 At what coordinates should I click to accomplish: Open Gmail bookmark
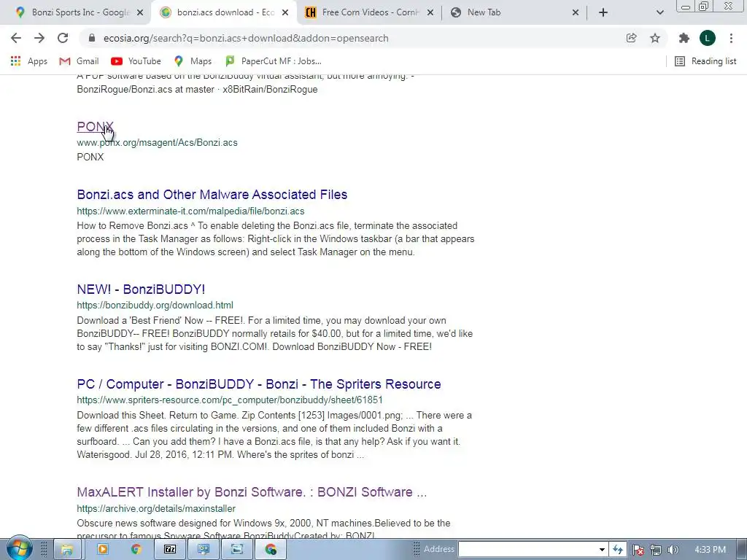tap(79, 61)
